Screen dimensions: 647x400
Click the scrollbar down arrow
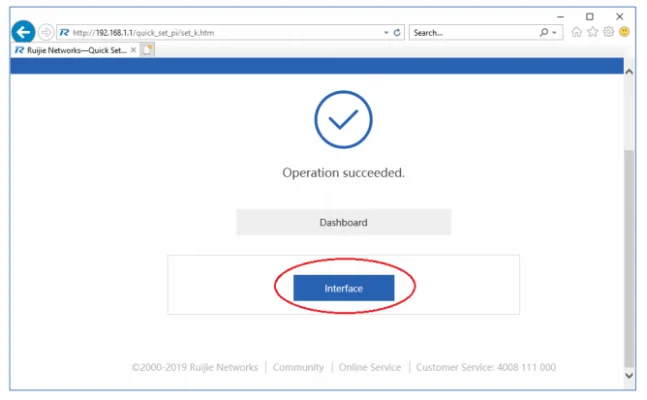click(629, 376)
